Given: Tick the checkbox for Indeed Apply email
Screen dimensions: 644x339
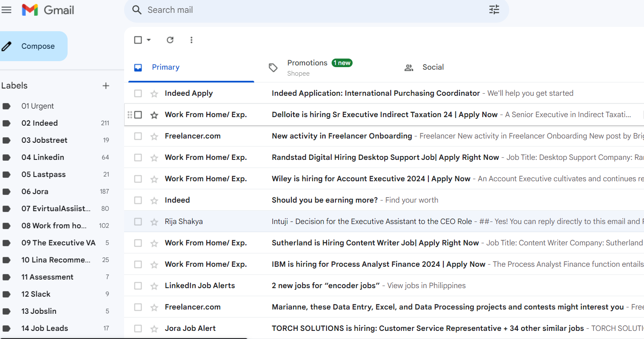Looking at the screenshot, I should pos(138,94).
